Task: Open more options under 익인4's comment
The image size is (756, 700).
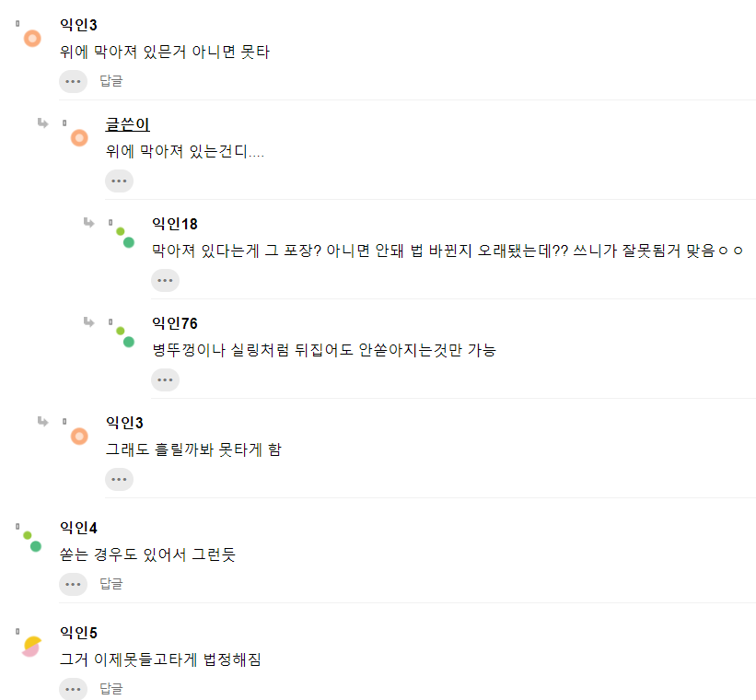Action: [73, 584]
